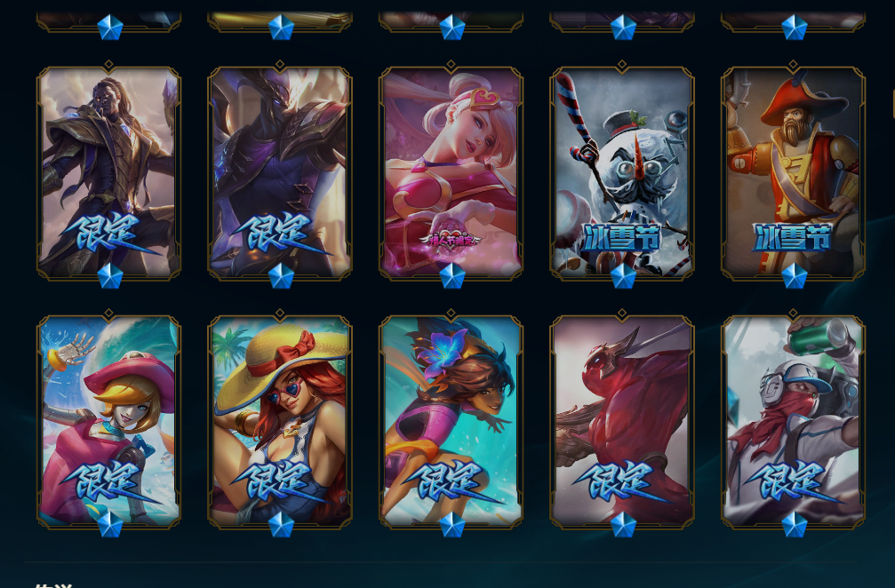Click the blue gem under the snowman skin card

pyautogui.click(x=623, y=276)
